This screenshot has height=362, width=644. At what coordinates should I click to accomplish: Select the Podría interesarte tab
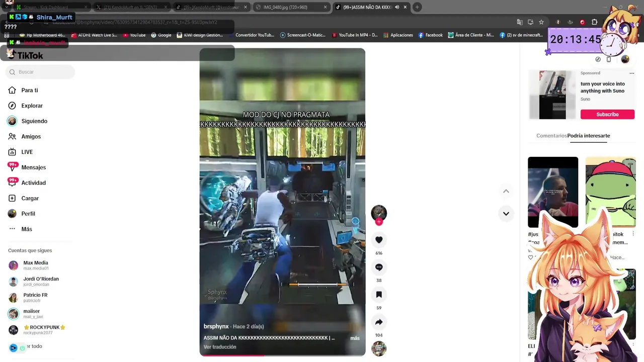click(x=589, y=136)
